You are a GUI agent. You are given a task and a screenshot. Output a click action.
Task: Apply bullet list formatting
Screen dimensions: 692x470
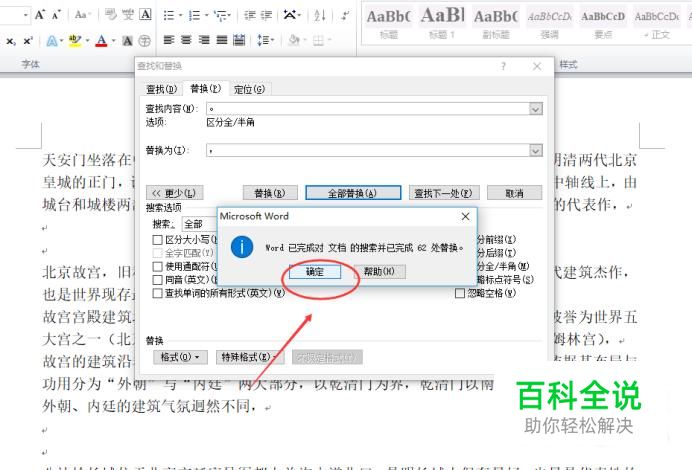click(x=169, y=15)
